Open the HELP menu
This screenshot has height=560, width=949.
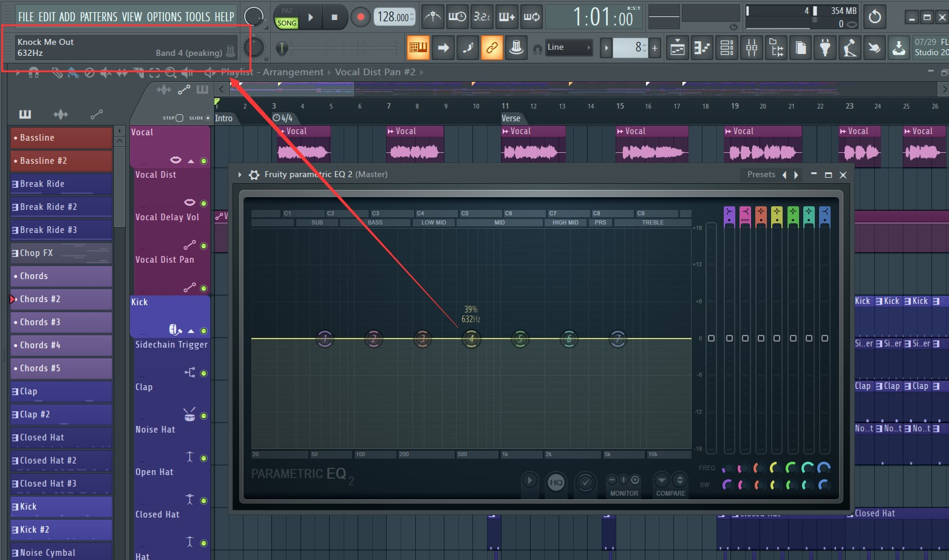[224, 17]
